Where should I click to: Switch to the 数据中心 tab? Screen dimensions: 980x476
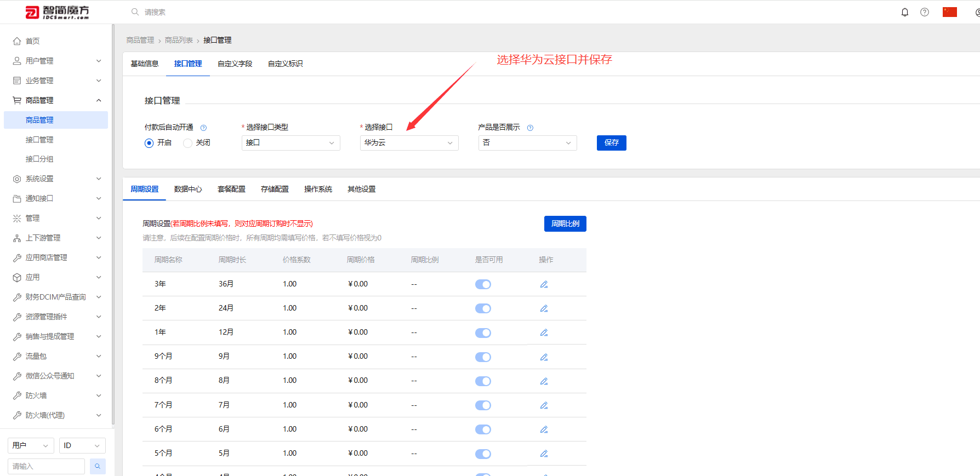tap(188, 189)
